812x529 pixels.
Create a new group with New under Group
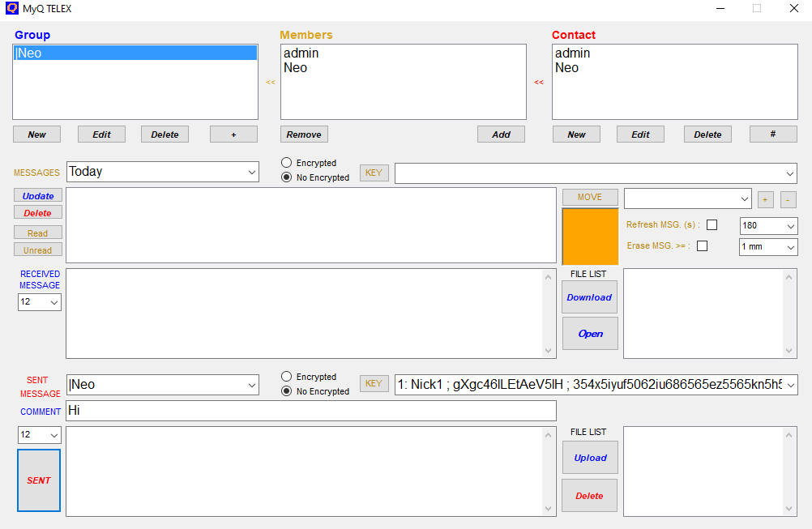(x=36, y=134)
